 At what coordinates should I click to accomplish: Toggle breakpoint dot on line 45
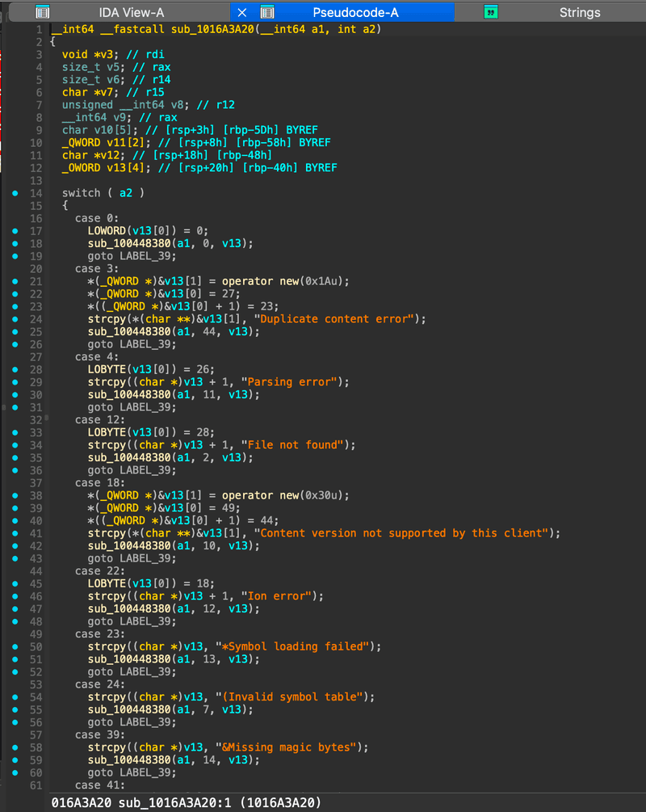(x=15, y=583)
